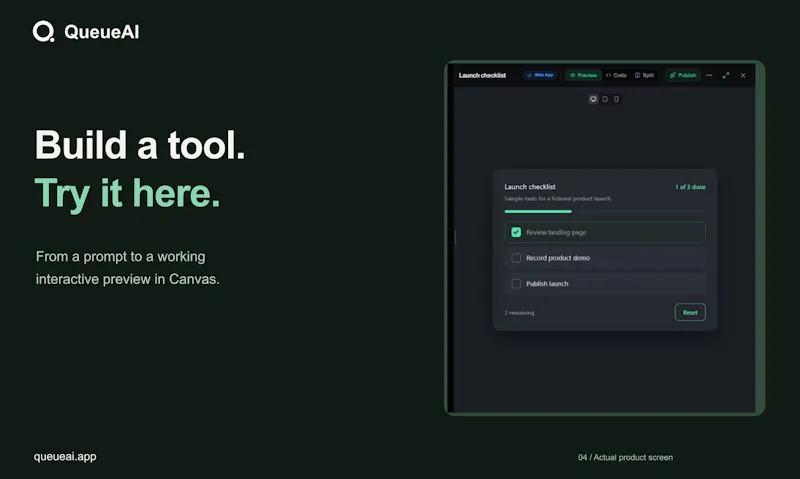The height and width of the screenshot is (479, 800).
Task: Click the Publish button
Action: click(x=683, y=75)
